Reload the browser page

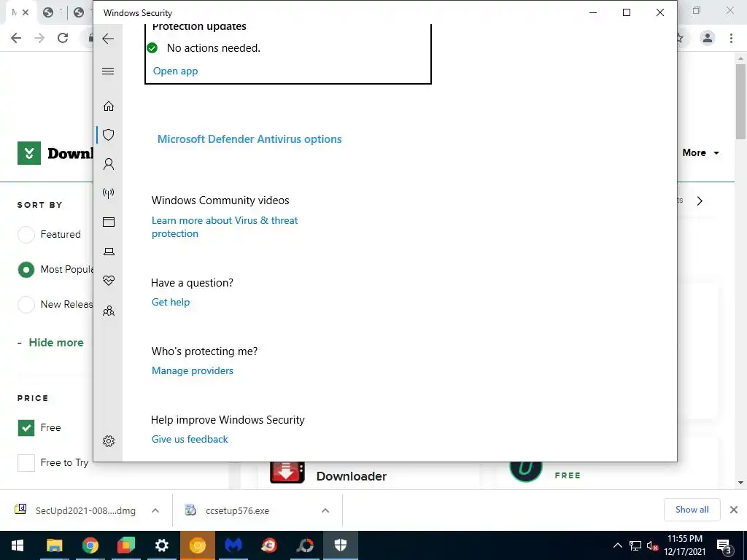[x=63, y=38]
